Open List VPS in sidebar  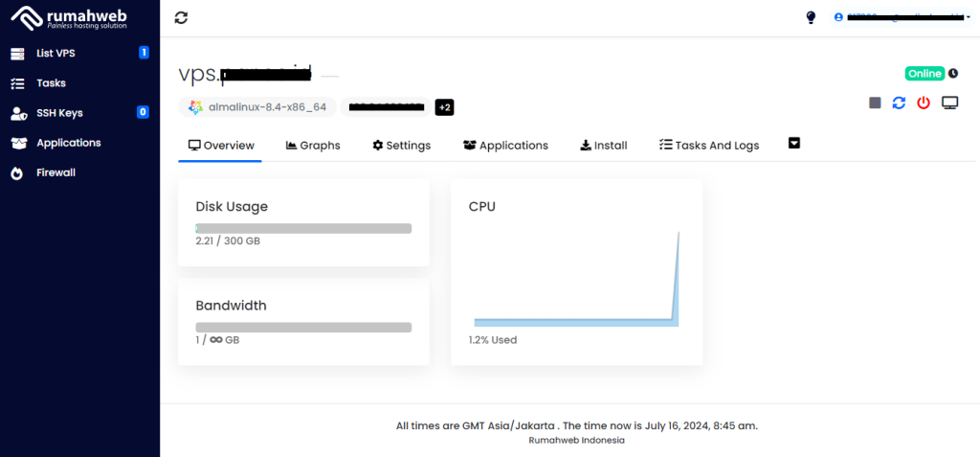[56, 53]
